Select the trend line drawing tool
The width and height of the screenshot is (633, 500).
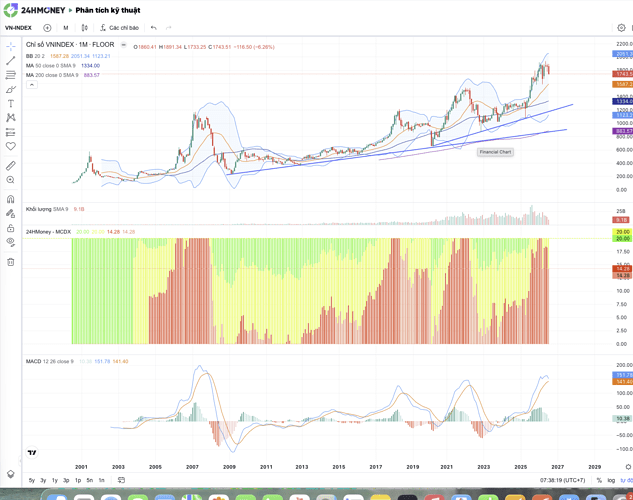[x=10, y=61]
